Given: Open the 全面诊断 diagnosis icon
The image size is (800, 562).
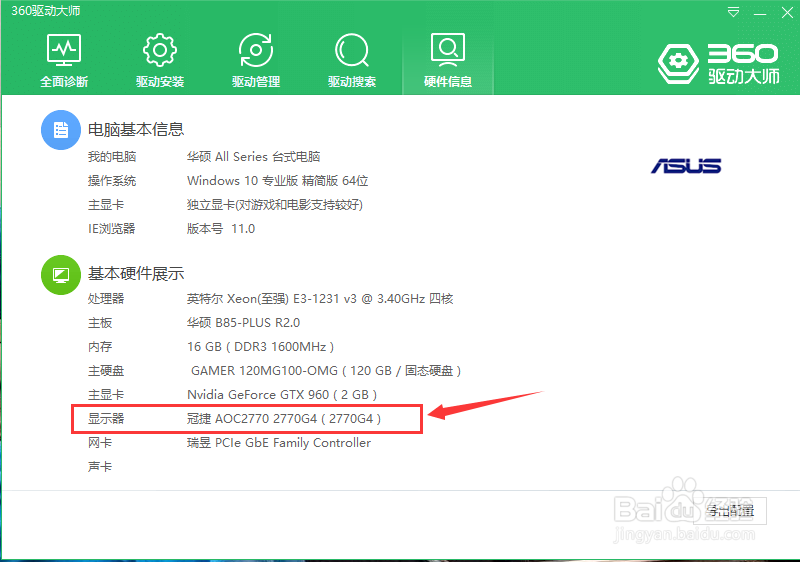Looking at the screenshot, I should 64,51.
